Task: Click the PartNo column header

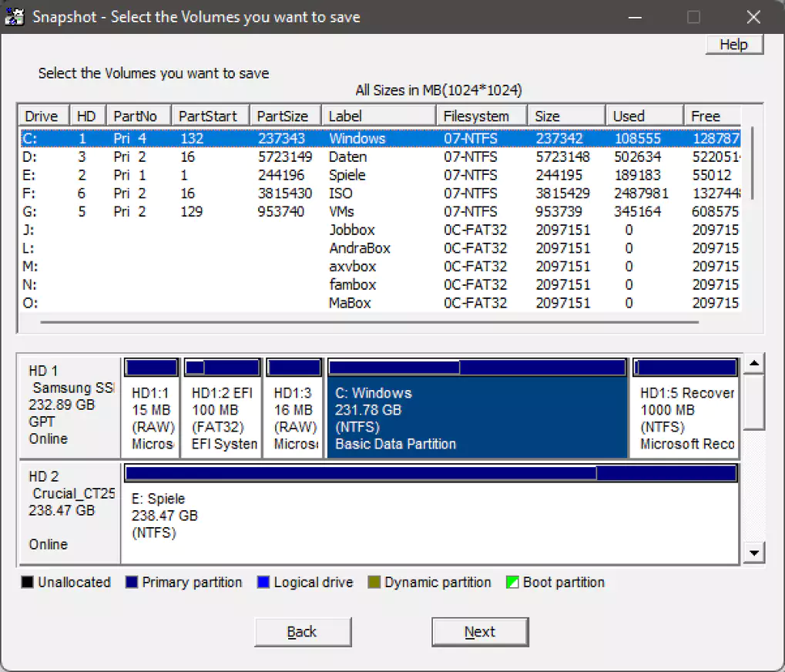Action: click(139, 116)
